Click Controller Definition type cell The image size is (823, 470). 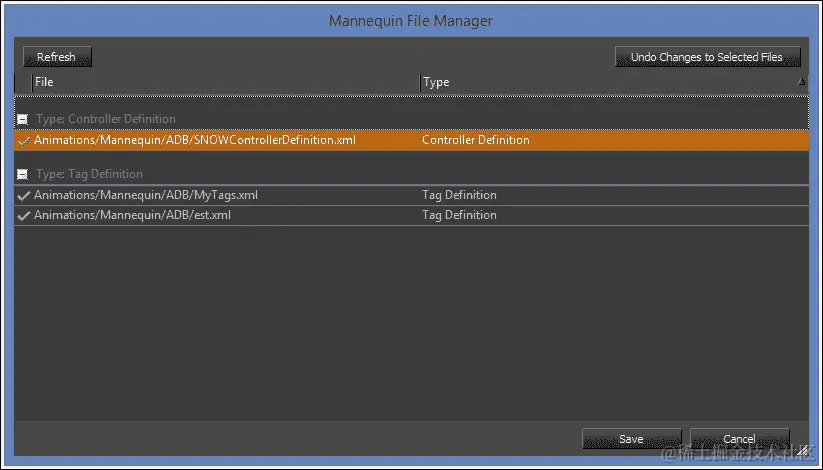click(476, 140)
